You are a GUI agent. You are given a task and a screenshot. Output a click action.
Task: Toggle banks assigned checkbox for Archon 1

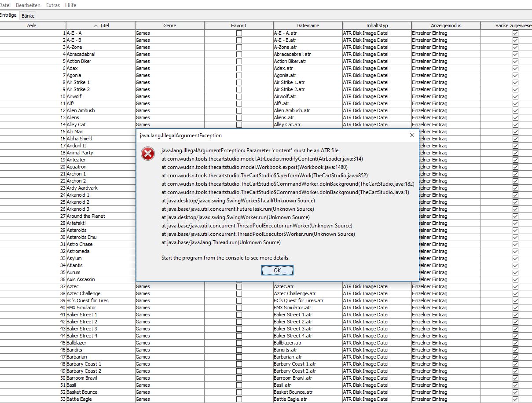515,174
